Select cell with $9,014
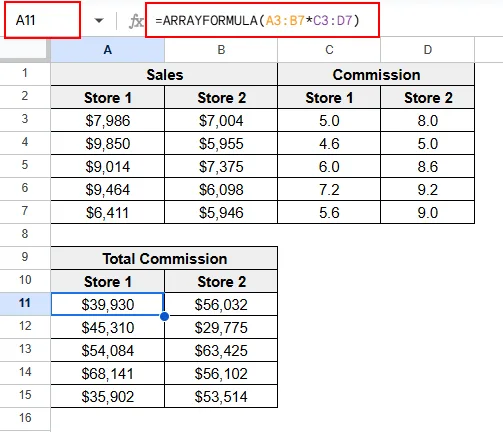 tap(108, 166)
